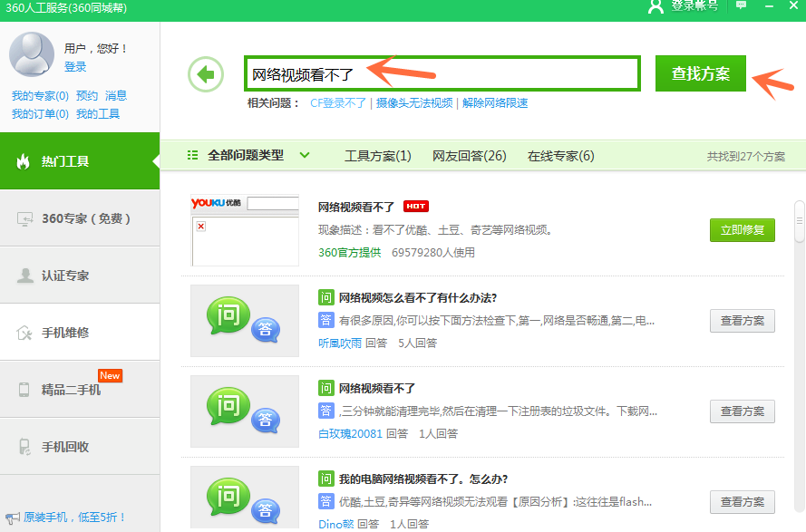
Task: Open 我的订单(0) link
Action: click(40, 113)
